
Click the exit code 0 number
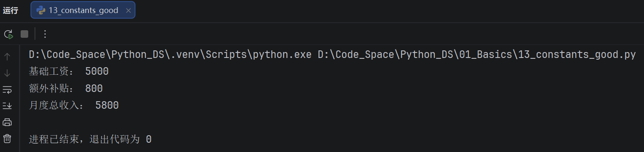(149, 139)
